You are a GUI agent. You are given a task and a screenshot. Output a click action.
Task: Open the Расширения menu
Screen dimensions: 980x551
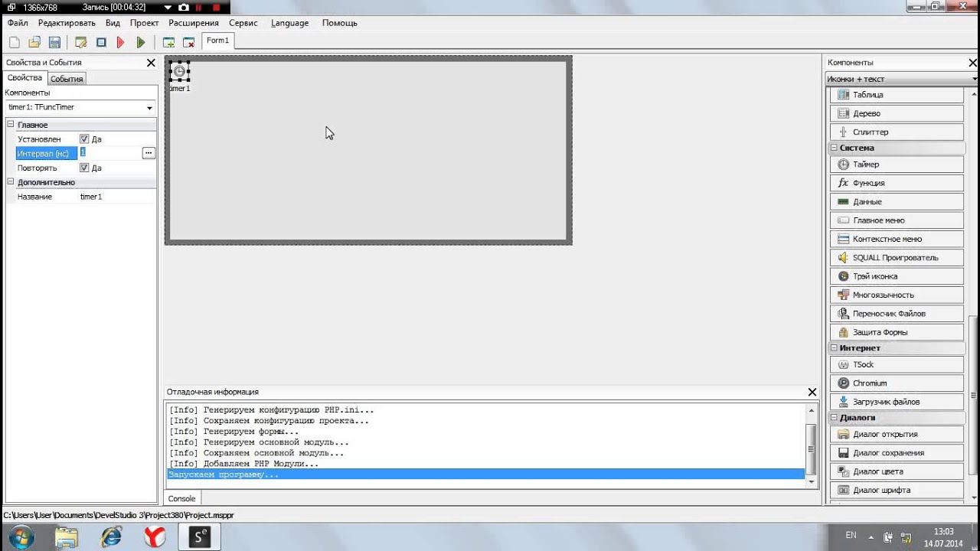(194, 23)
